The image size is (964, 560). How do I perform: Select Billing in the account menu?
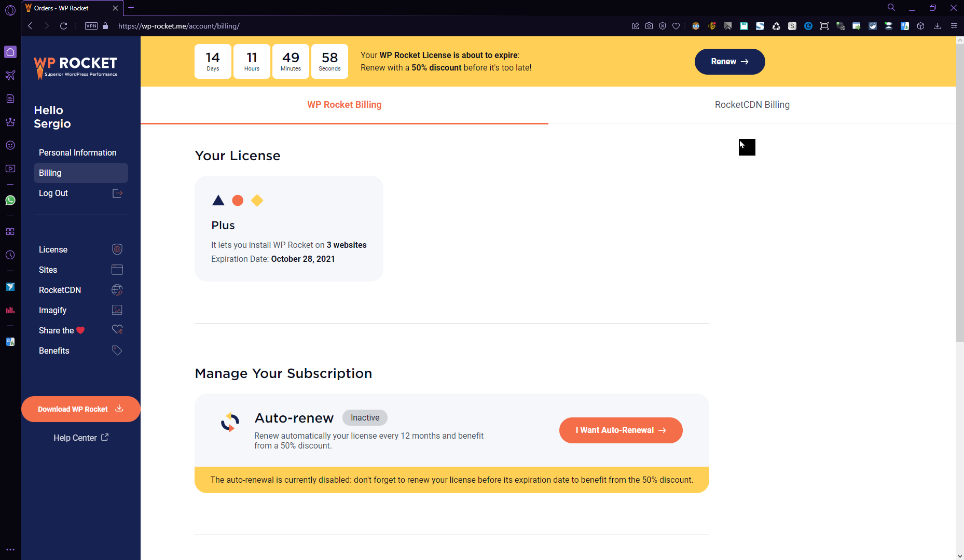click(81, 173)
